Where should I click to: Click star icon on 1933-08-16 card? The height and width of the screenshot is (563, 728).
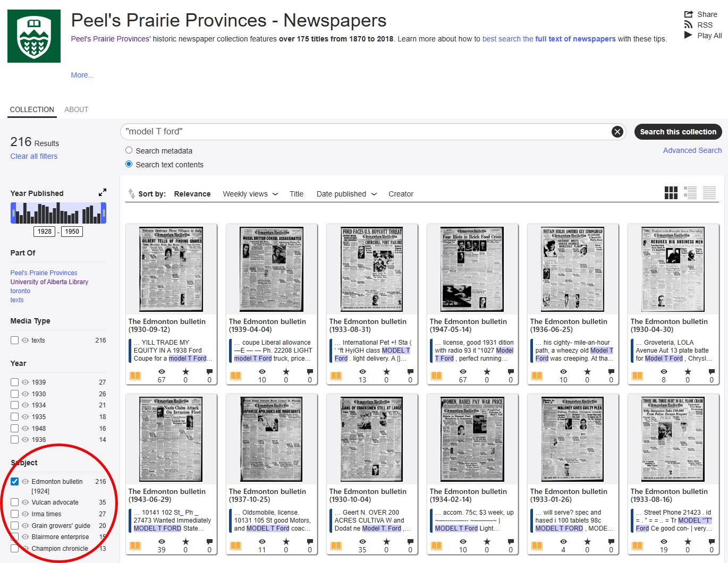[x=688, y=542]
